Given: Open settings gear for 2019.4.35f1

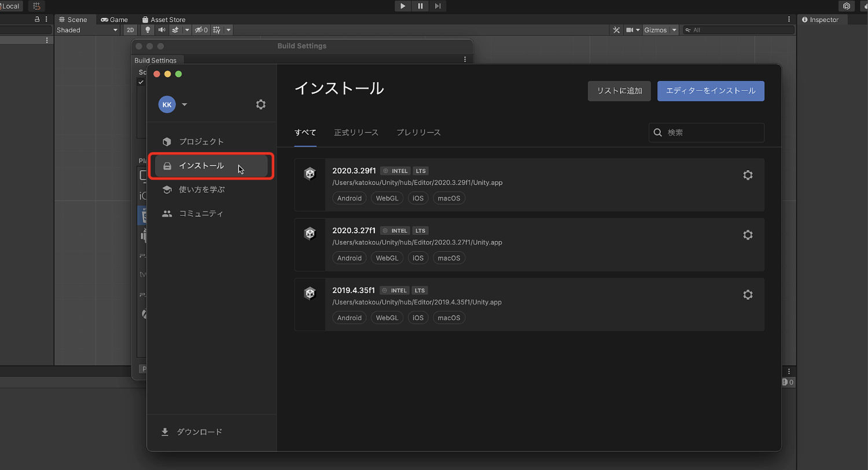Looking at the screenshot, I should 748,295.
